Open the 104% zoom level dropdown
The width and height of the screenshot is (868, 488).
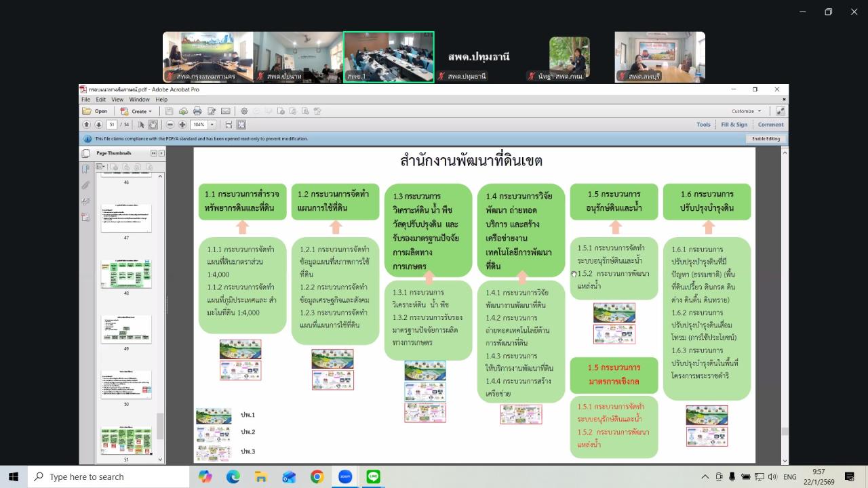click(212, 124)
